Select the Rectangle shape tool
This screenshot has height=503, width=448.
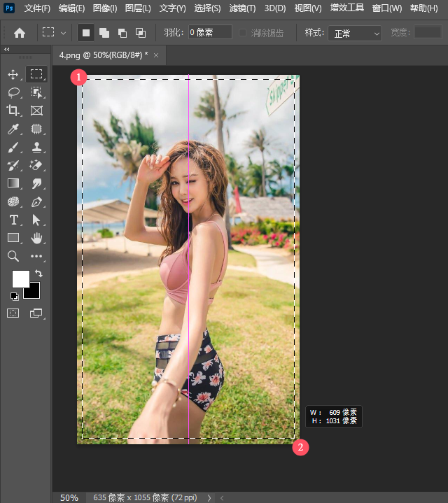pyautogui.click(x=13, y=238)
